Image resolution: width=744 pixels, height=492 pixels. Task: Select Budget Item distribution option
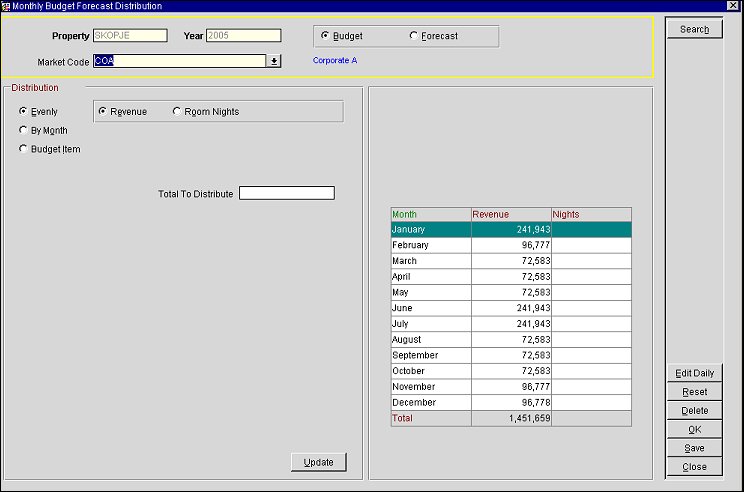pos(23,149)
